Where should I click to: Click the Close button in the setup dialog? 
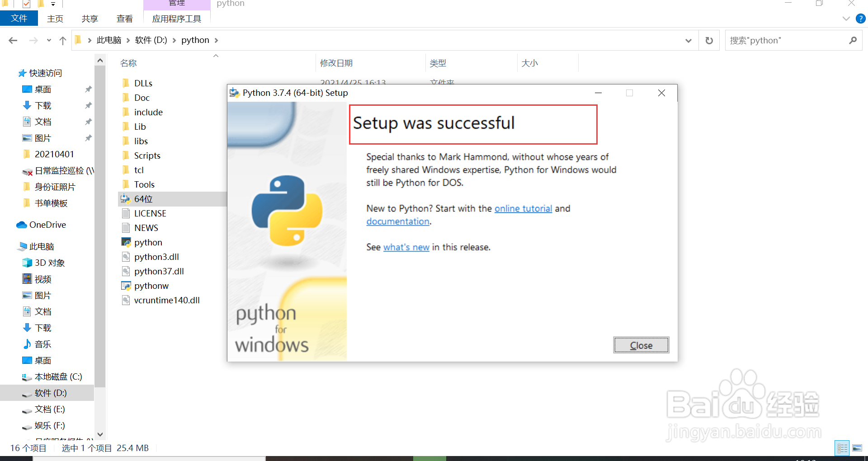(x=641, y=345)
